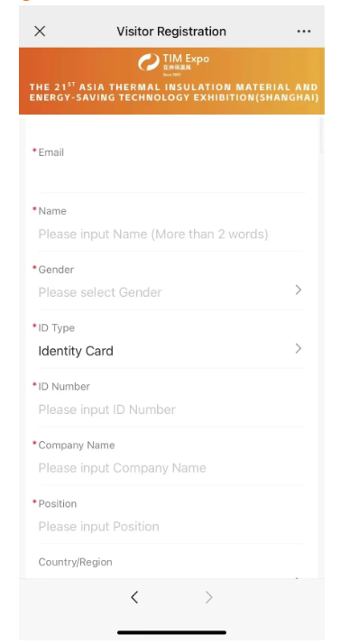Go forward with the right arrow

point(208,597)
